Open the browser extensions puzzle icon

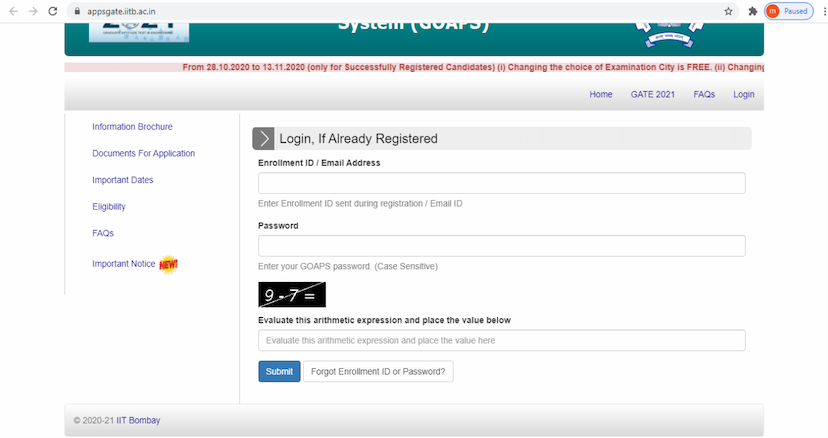point(752,11)
